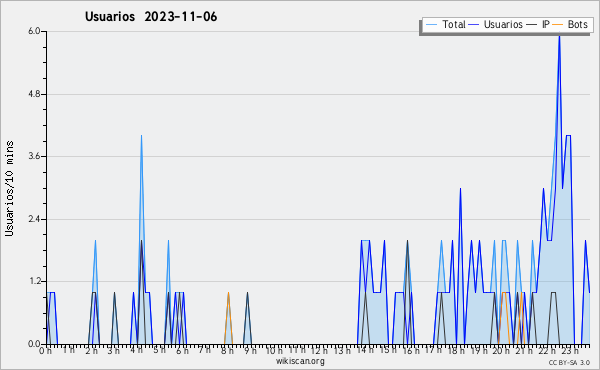Click the '7 h' x-axis label
Screen dimensions: 600x370
click(204, 349)
